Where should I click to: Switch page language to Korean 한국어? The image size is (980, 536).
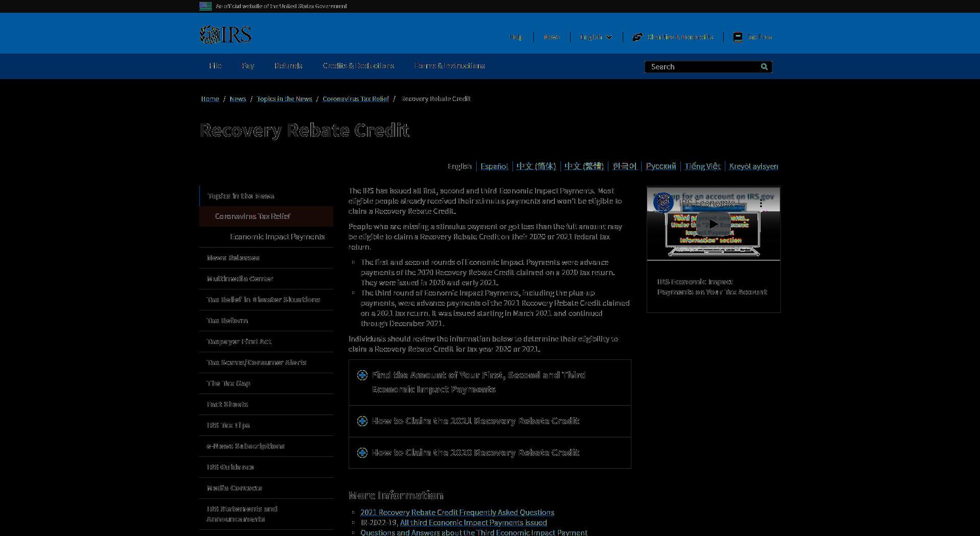click(x=625, y=166)
